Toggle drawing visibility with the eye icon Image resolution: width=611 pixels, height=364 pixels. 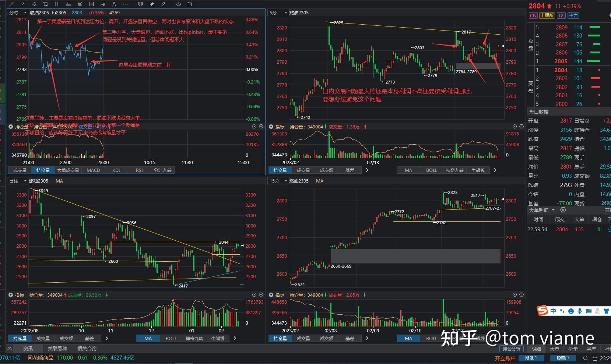coord(178,4)
